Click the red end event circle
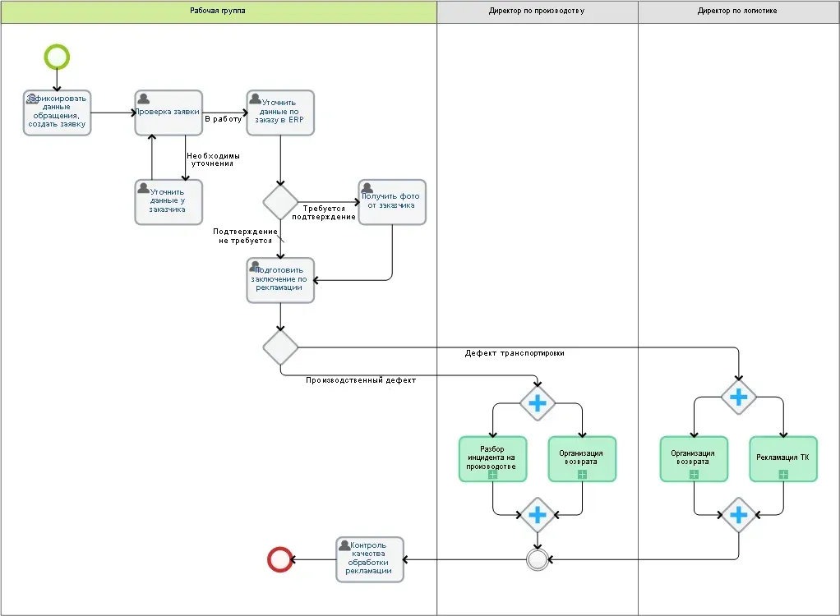The image size is (840, 616). click(280, 559)
